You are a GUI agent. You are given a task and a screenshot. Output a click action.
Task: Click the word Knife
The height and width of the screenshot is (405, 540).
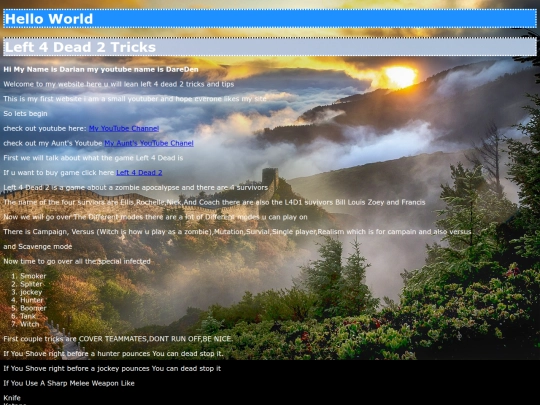[12, 398]
